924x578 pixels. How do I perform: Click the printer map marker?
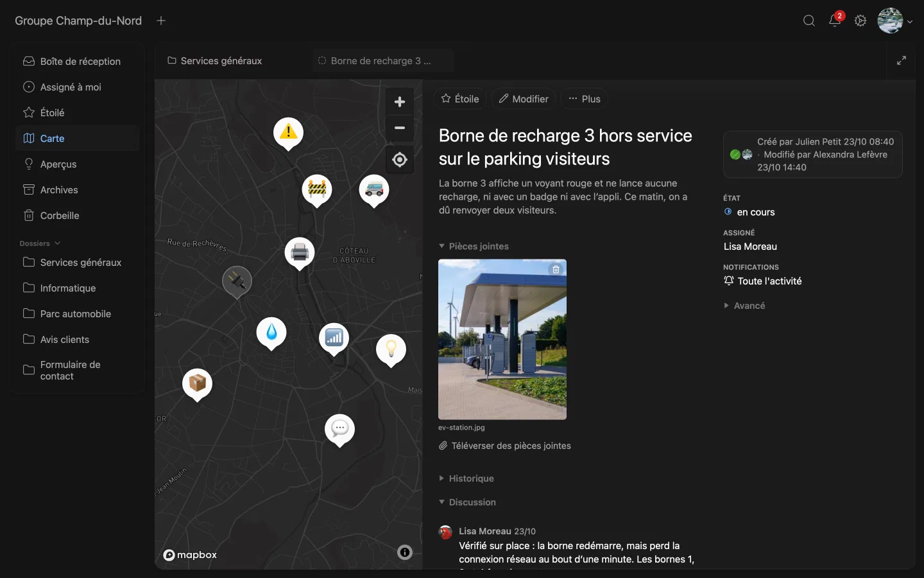(x=300, y=252)
